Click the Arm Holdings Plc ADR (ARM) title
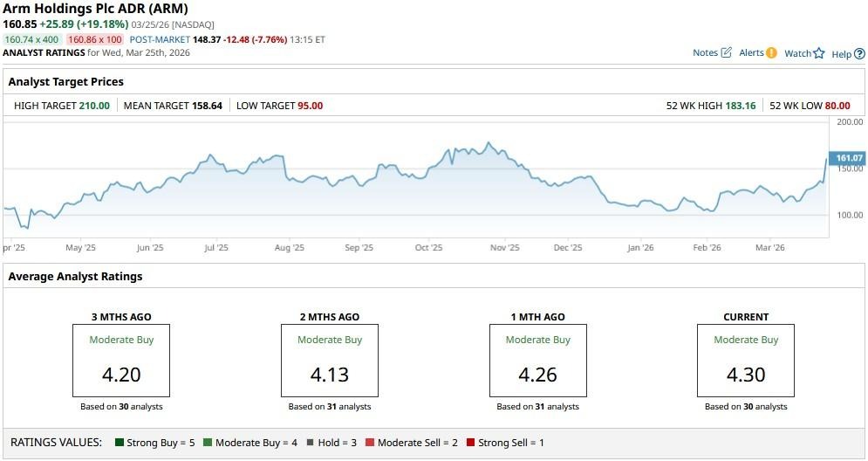Image resolution: width=868 pixels, height=461 pixels. (x=95, y=9)
